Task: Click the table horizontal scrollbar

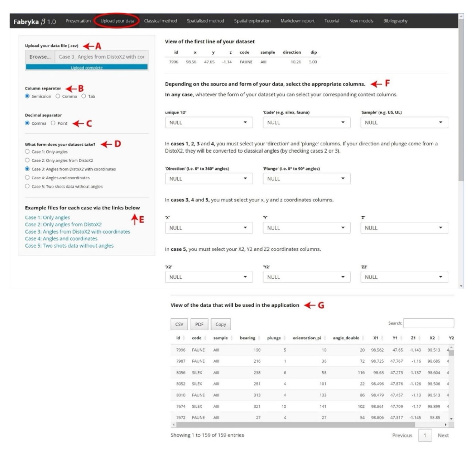Action: (296, 425)
